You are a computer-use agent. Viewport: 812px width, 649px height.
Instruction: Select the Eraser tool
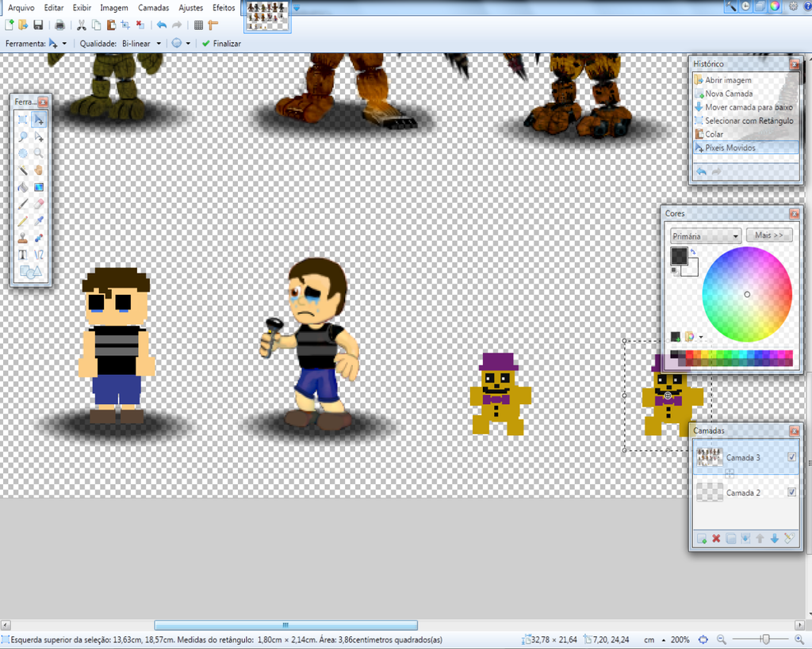pos(39,204)
